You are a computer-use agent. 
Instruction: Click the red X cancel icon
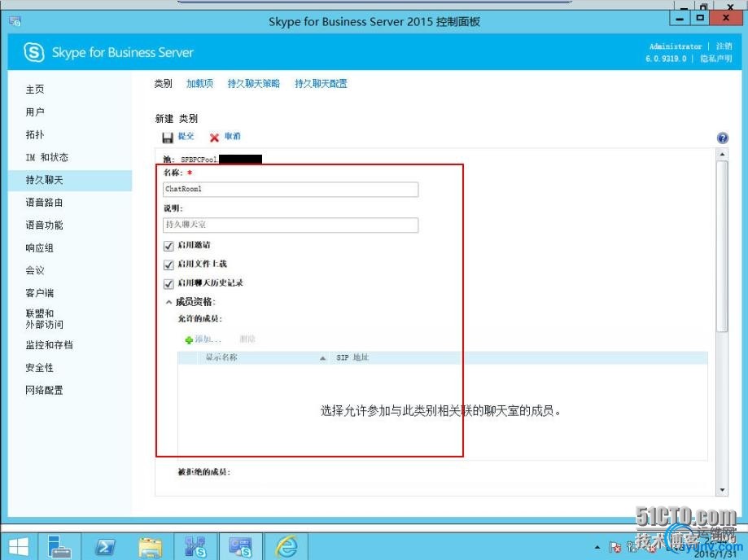click(214, 138)
